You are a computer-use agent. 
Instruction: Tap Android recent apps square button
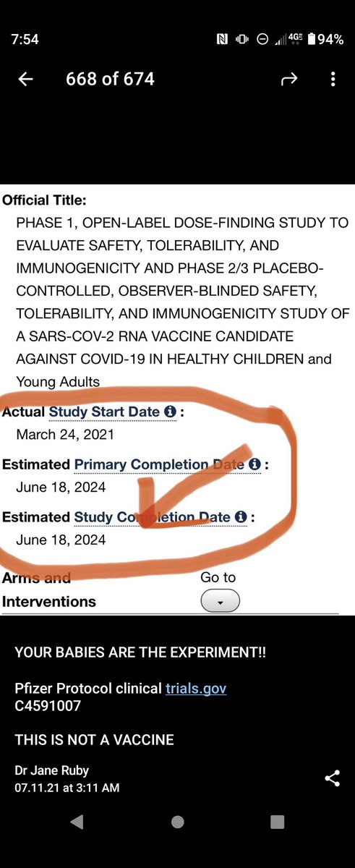point(277,822)
